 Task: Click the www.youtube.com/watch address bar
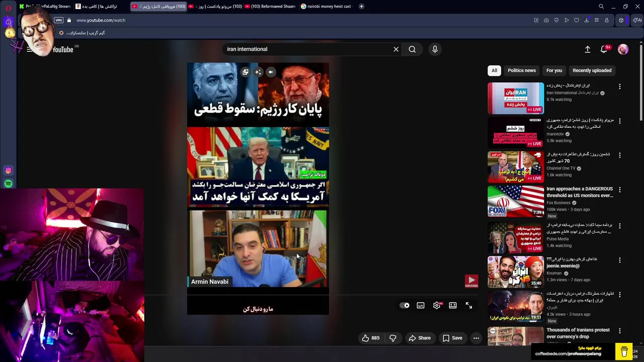(x=101, y=20)
